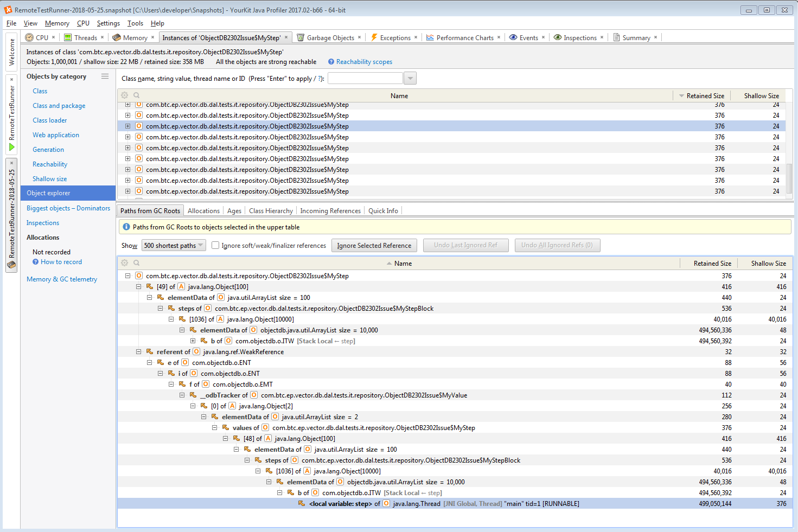This screenshot has height=532, width=798.
Task: Switch to the Allocations tab
Action: 203,211
